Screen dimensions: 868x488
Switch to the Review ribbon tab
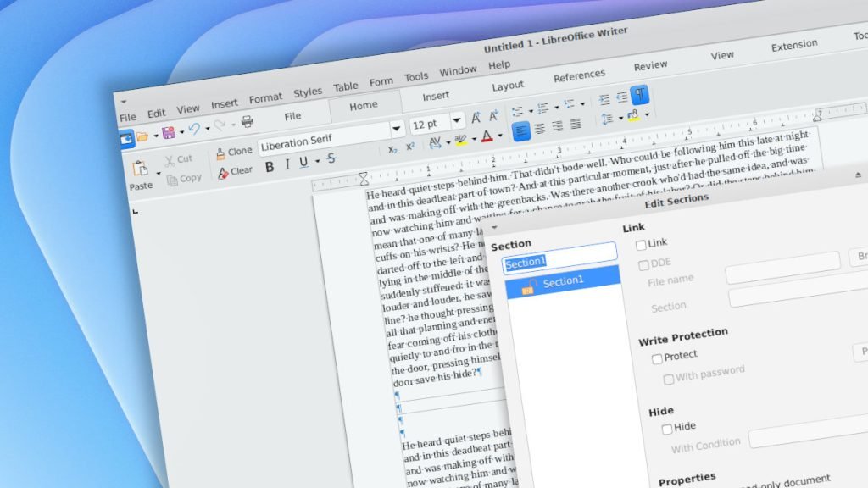[650, 66]
